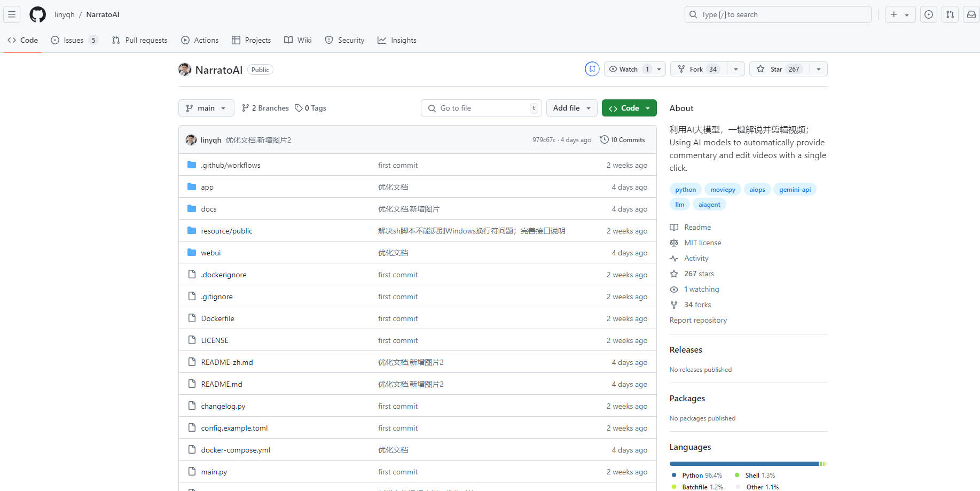980x491 pixels.
Task: Open the README.md file
Action: tap(221, 384)
